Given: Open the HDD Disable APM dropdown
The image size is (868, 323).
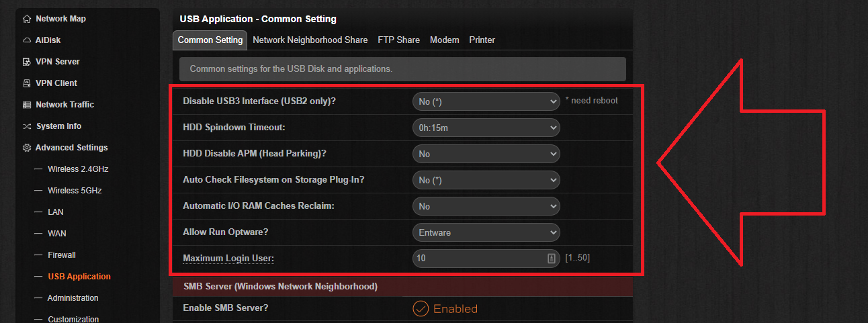Looking at the screenshot, I should (x=486, y=154).
